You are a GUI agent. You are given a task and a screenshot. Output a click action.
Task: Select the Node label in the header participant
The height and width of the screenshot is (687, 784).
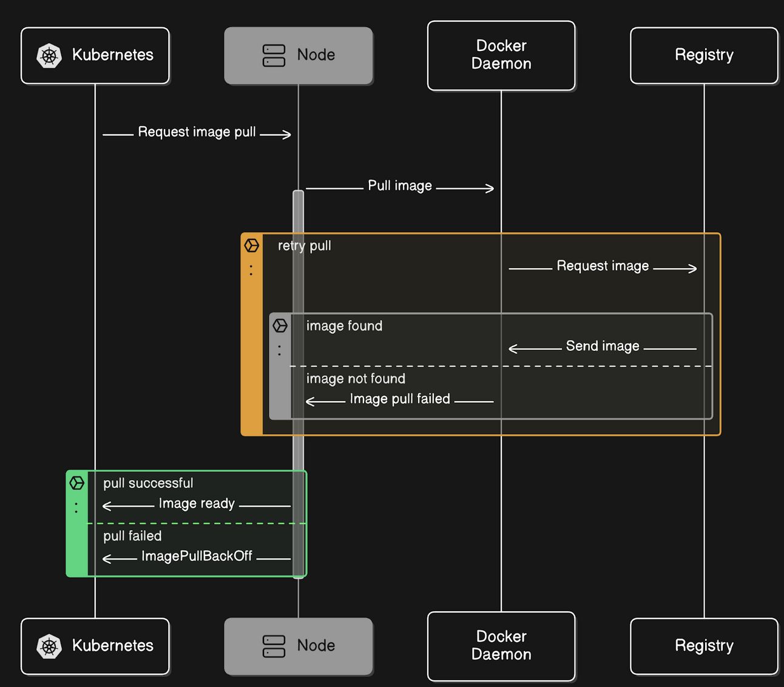click(x=316, y=55)
